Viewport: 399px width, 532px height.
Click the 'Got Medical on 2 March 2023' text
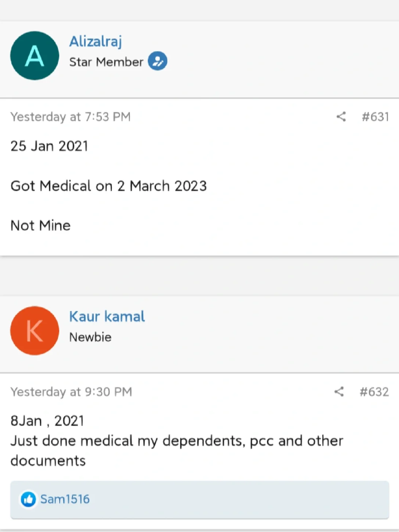pyautogui.click(x=109, y=186)
